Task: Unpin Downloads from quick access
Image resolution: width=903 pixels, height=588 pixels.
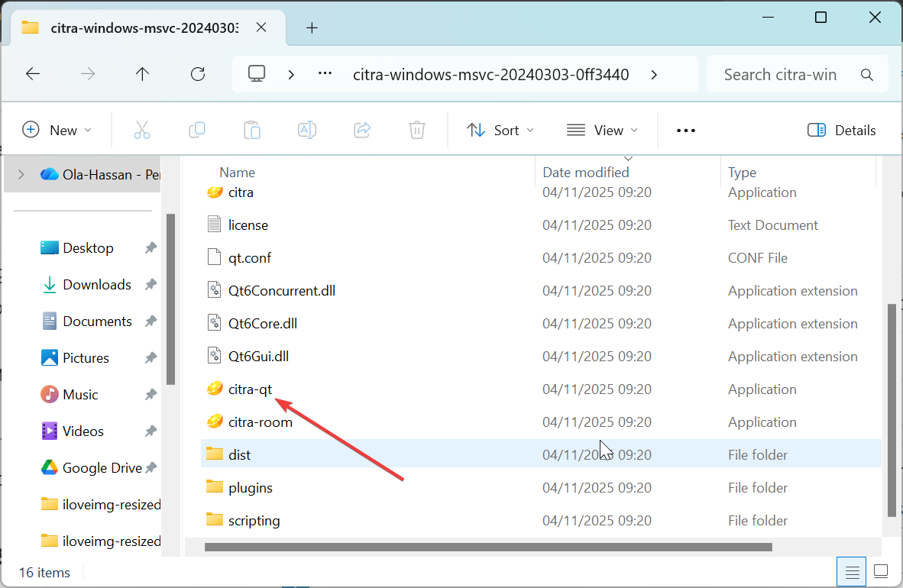Action: pos(150,285)
